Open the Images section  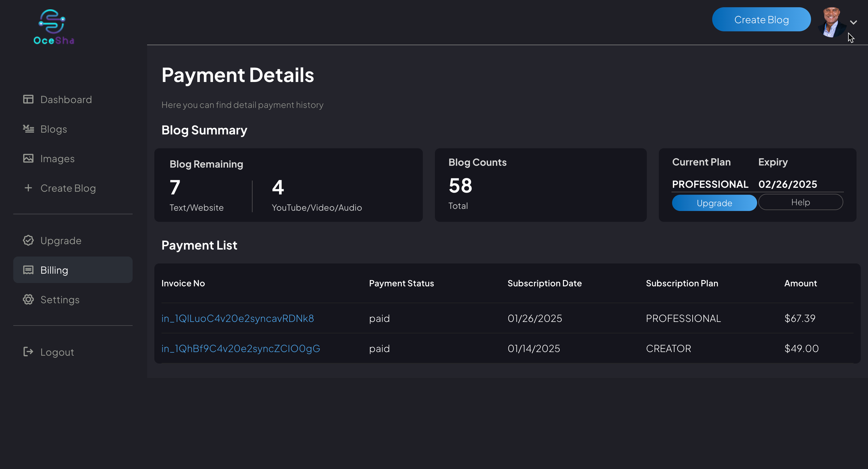click(73, 158)
